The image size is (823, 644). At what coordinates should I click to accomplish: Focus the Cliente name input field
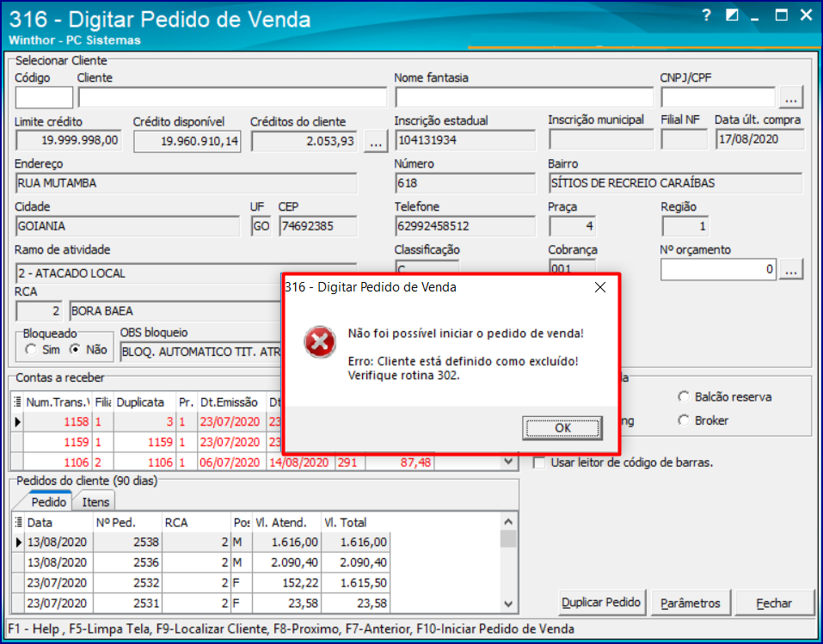tap(232, 98)
